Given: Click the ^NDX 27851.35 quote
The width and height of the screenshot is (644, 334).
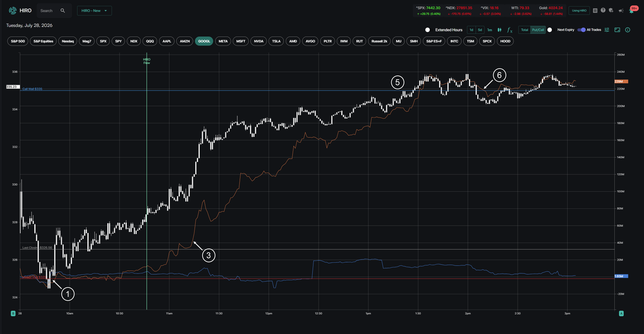Looking at the screenshot, I should (458, 8).
